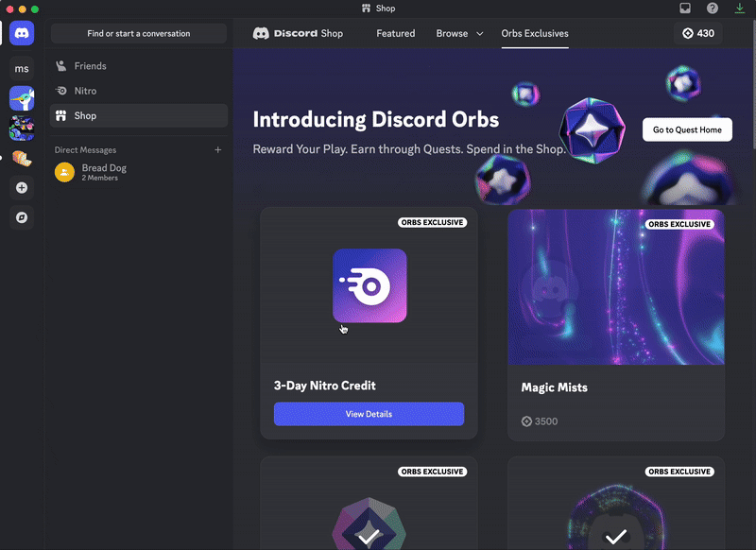Click the green download update icon
This screenshot has width=756, height=550.
tap(738, 9)
